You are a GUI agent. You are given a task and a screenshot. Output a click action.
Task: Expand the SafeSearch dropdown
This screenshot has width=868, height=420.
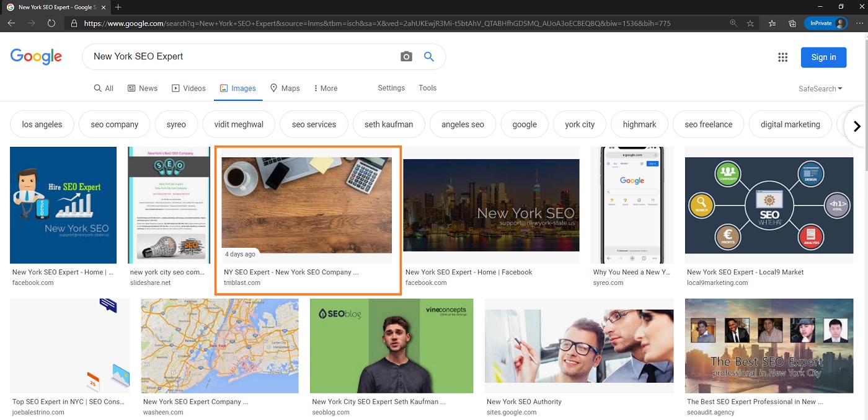[x=820, y=89]
